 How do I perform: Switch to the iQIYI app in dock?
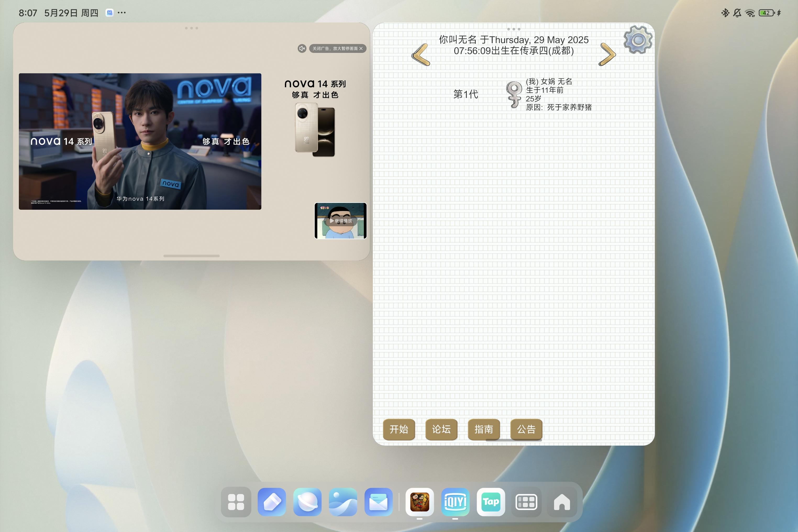(455, 502)
